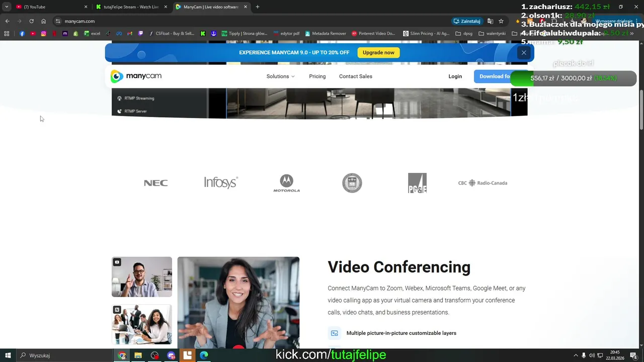Image resolution: width=644 pixels, height=362 pixels.
Task: Open the large video conferencing woman image
Action: click(x=238, y=303)
